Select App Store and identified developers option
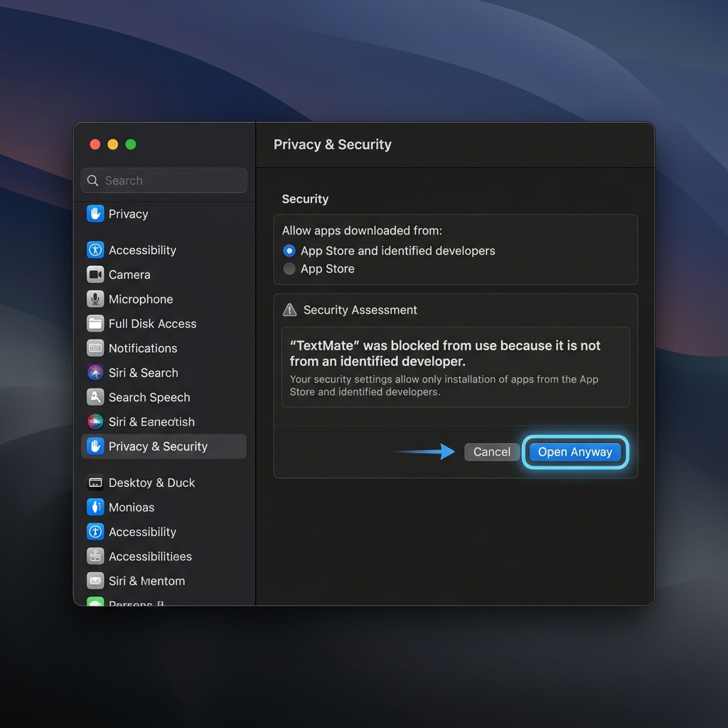This screenshot has width=728, height=728. point(289,250)
